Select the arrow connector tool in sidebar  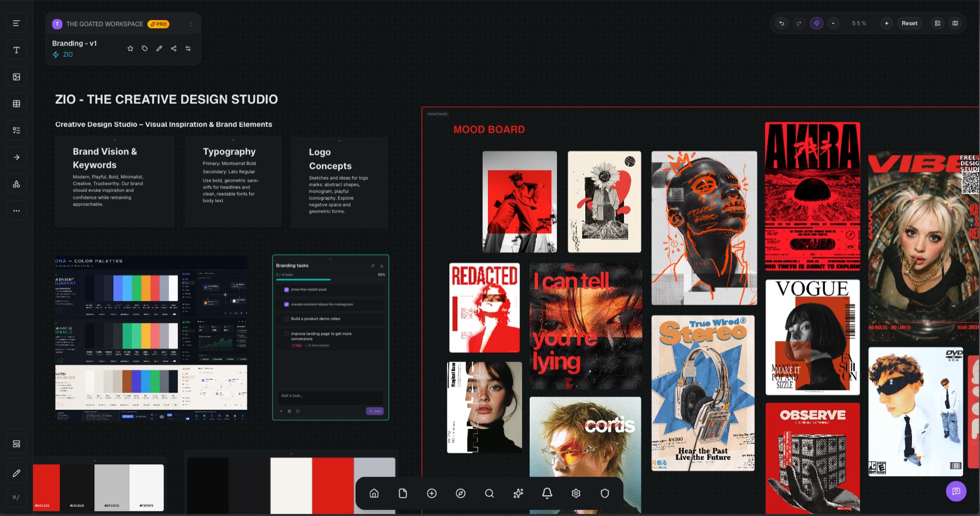click(16, 157)
